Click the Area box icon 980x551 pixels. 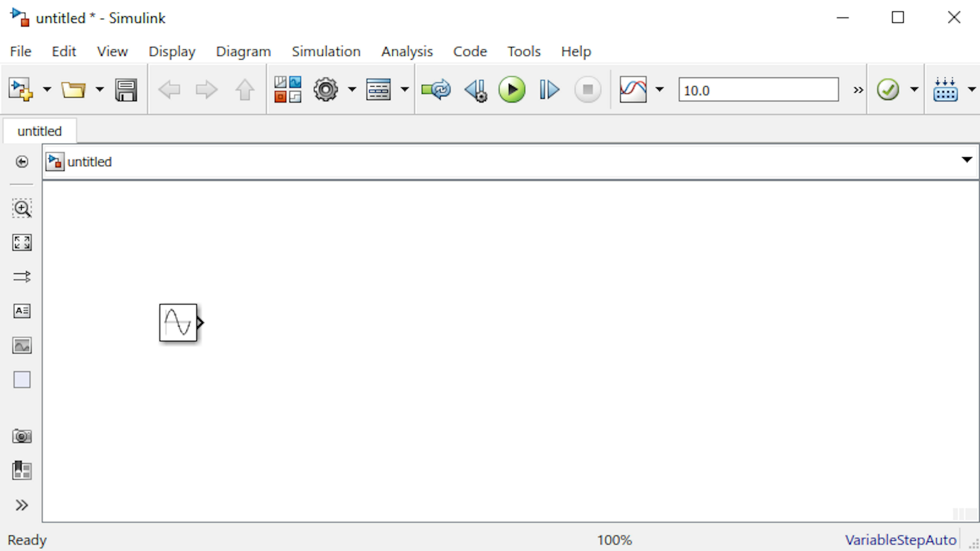22,380
